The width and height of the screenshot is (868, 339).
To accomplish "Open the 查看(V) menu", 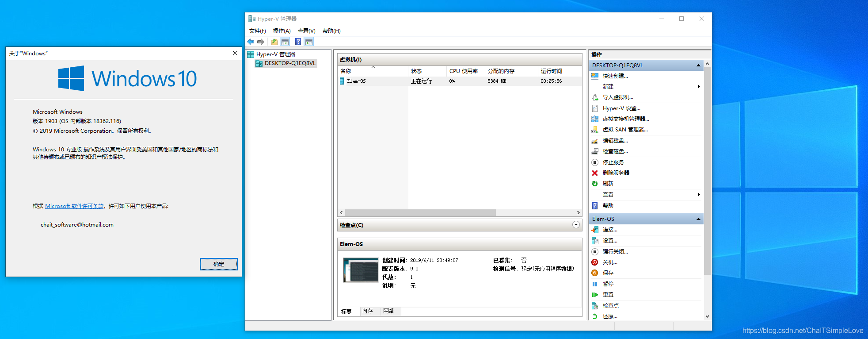I will [x=307, y=31].
